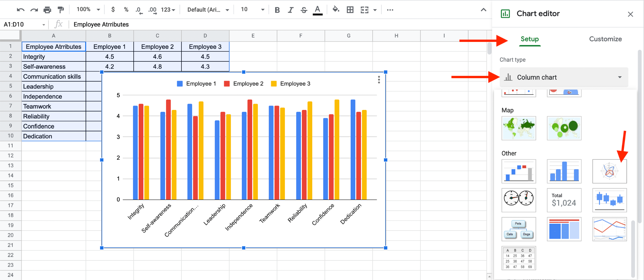The height and width of the screenshot is (280, 644).
Task: Click Employee 3 yellow legend entry
Action: 291,83
